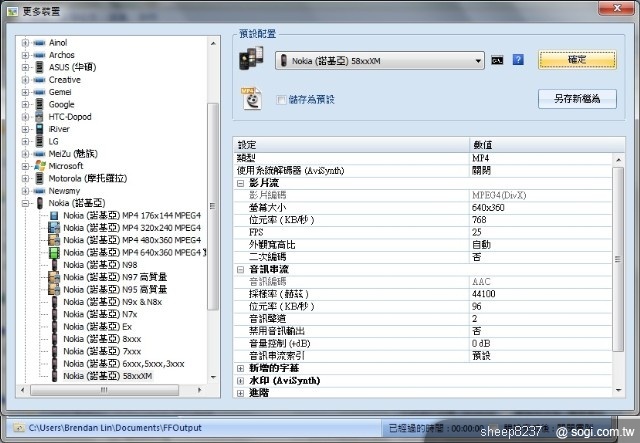Click the iRiver device icon

tap(39, 129)
